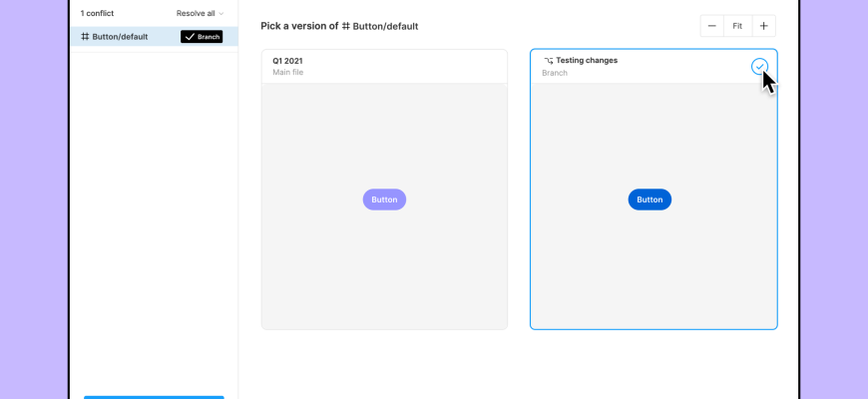
Task: Click the blue Button in branch preview
Action: (650, 199)
